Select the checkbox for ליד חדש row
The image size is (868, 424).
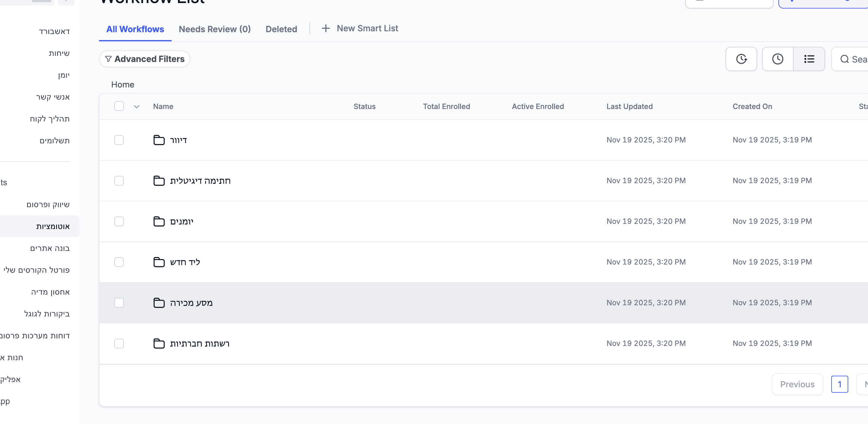point(119,262)
